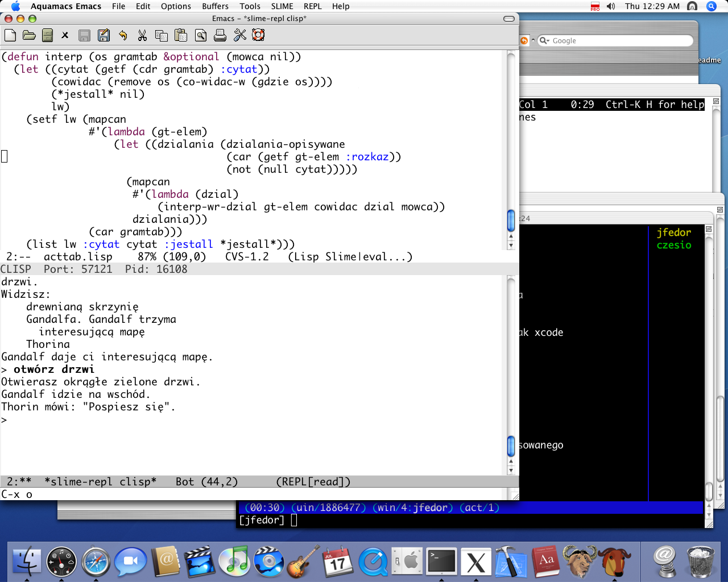
Task: Click the undo arrow in the toolbar
Action: tap(123, 35)
